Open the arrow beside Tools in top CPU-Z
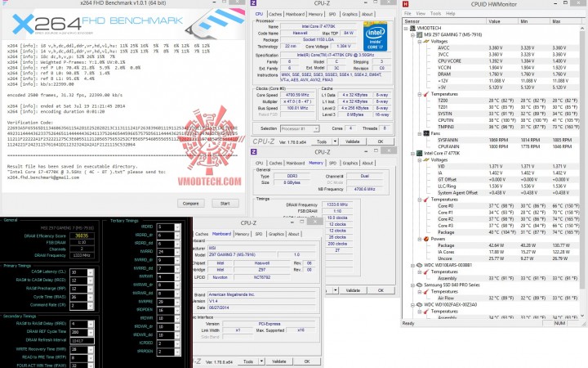Viewport: 588px width, 368px height. tap(335, 141)
